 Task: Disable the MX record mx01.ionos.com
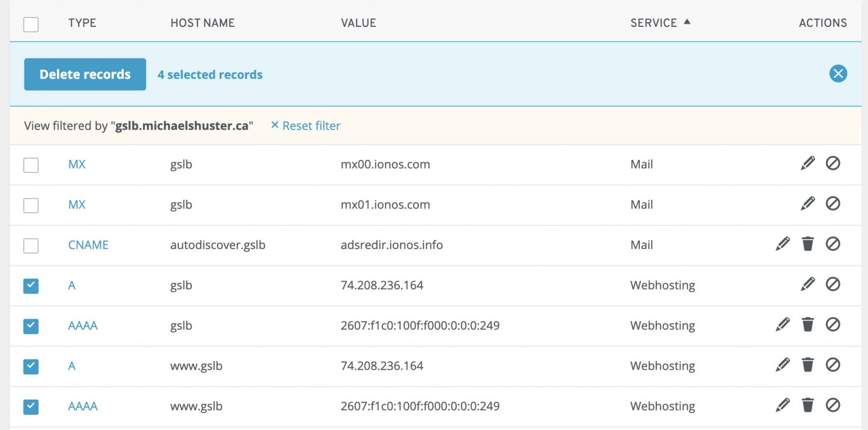pyautogui.click(x=834, y=204)
